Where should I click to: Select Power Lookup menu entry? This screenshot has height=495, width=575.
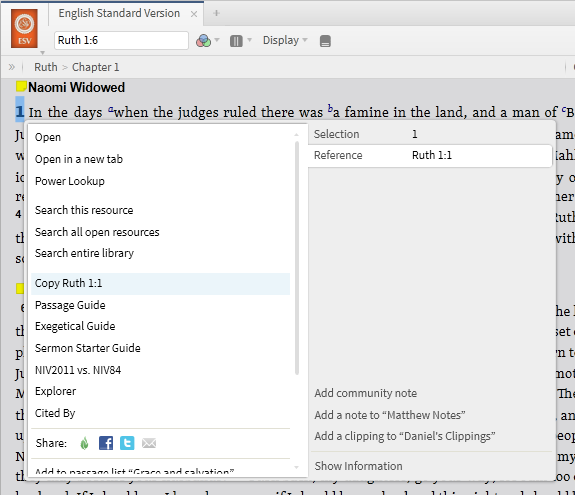click(x=70, y=181)
